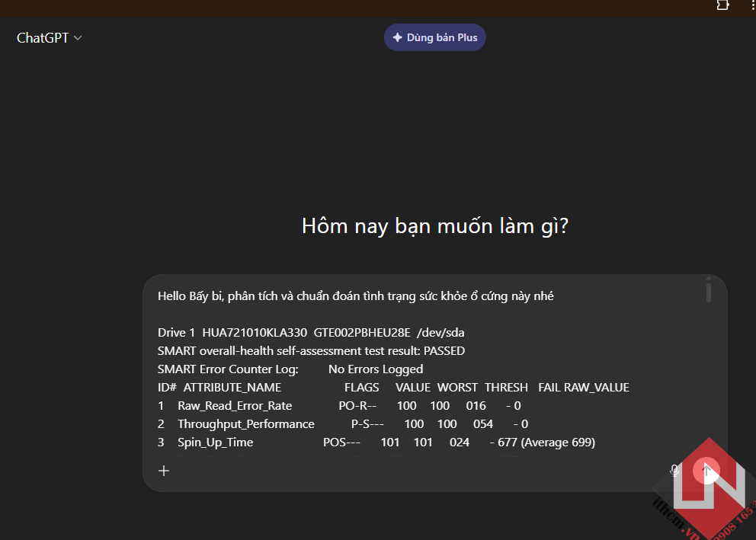756x540 pixels.
Task: Place cursor in the "Hello Bấy bi" line
Action: tap(355, 296)
